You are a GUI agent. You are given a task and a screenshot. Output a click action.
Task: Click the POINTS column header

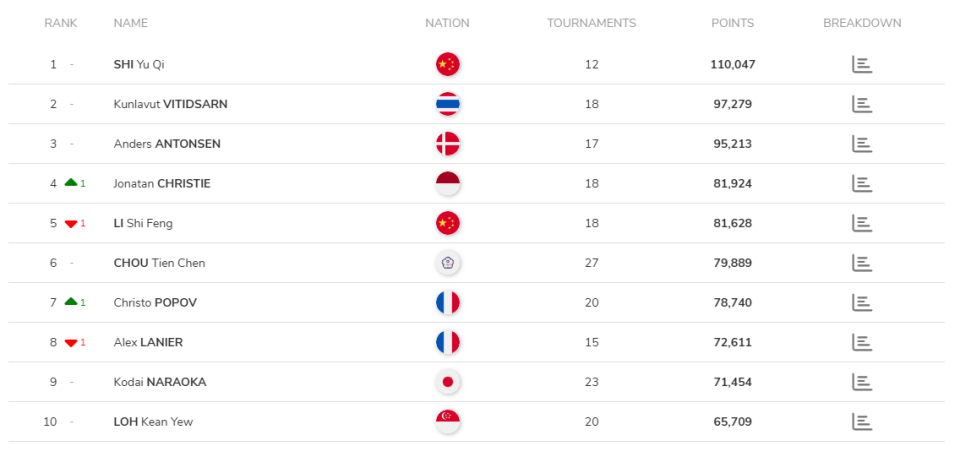tap(732, 23)
